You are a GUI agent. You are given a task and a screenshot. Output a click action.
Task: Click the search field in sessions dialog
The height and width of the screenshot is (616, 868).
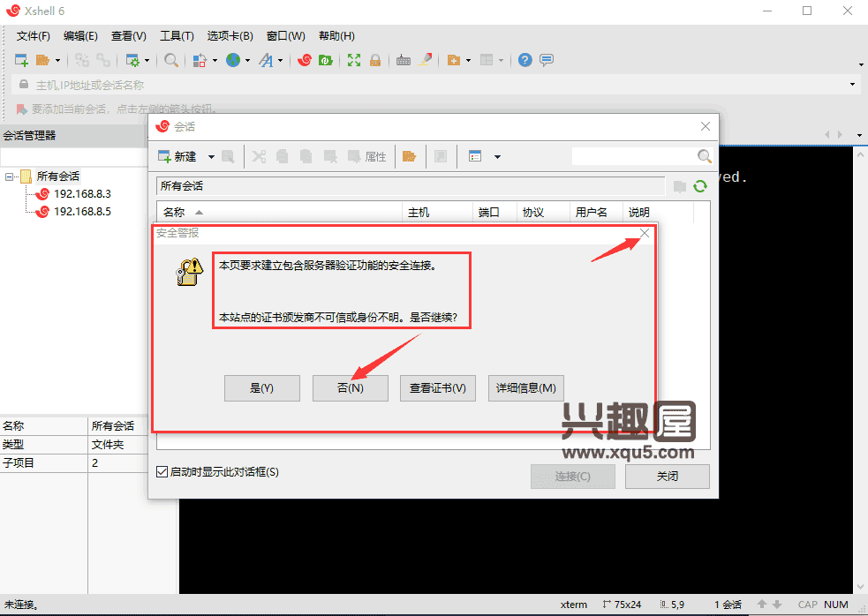pyautogui.click(x=634, y=156)
